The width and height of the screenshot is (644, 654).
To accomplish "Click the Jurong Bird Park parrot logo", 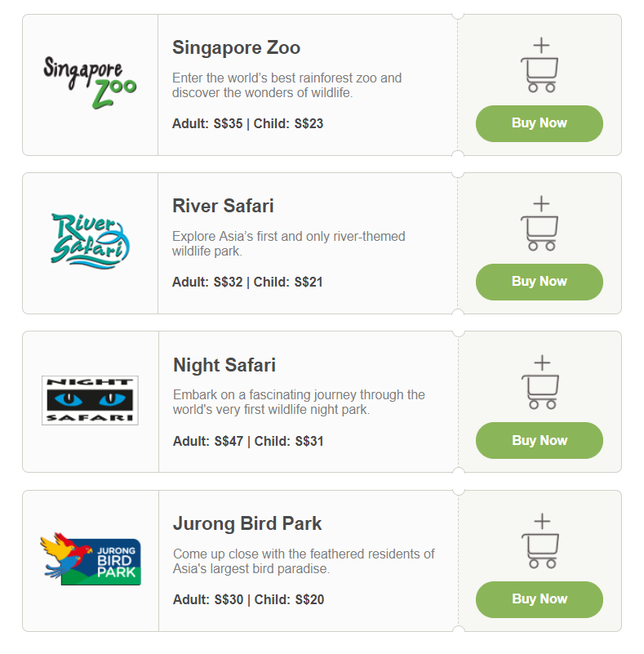I will click(91, 558).
